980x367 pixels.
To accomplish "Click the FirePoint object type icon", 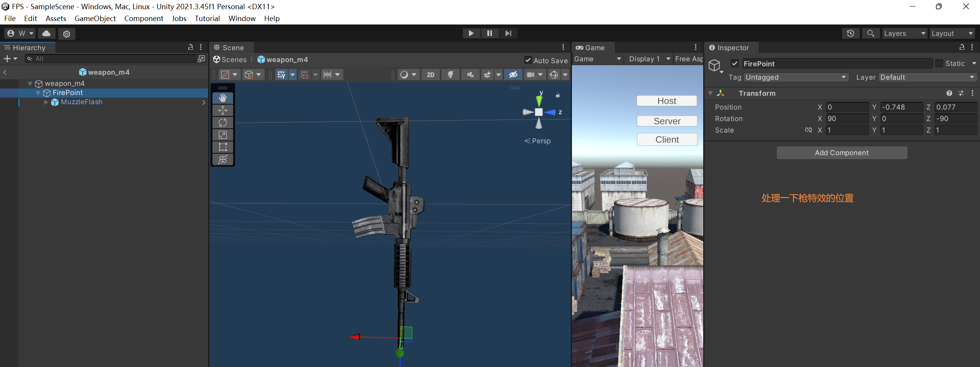I will [714, 66].
